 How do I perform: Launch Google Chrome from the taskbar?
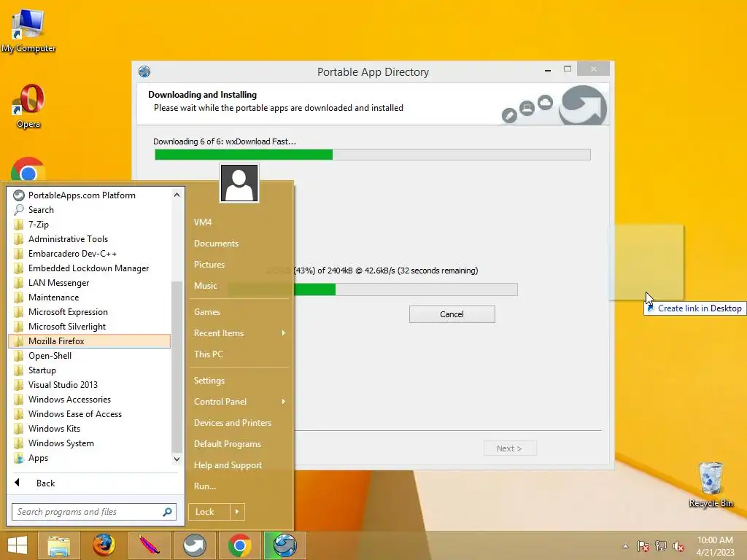[x=239, y=545]
